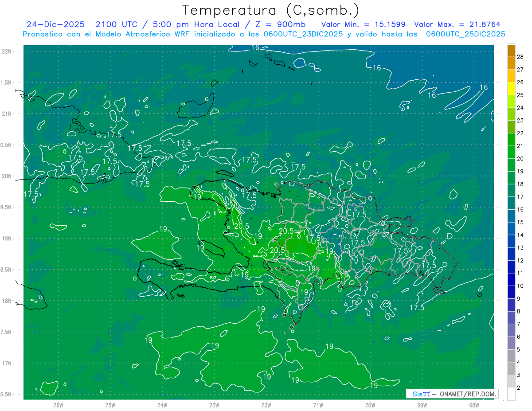Click the '70W' longitude axis label
Image resolution: width=532 pixels, height=411 pixels.
point(370,405)
